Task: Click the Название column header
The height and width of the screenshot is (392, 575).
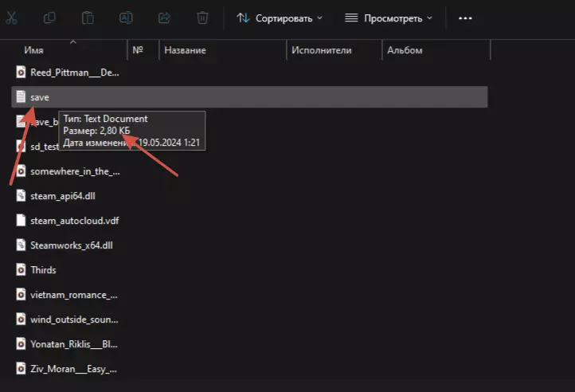Action: pos(186,50)
